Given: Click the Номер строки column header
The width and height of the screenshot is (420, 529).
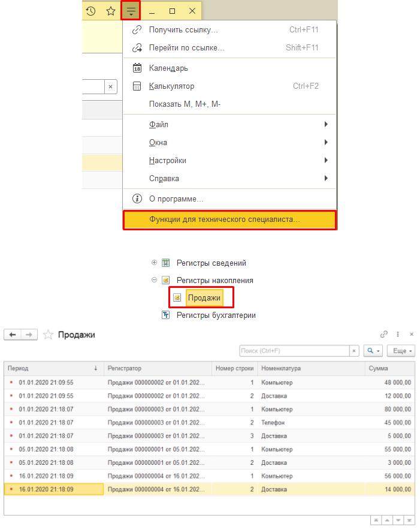Looking at the screenshot, I should pos(235,368).
